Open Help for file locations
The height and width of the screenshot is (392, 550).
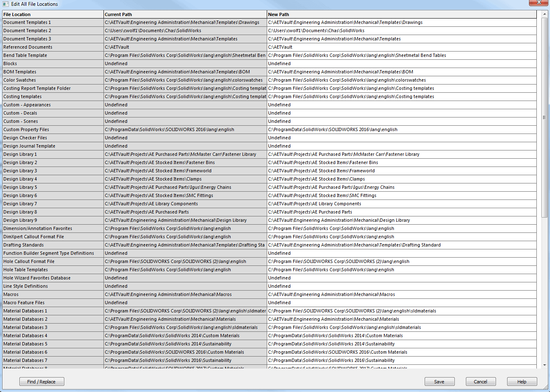[x=522, y=382]
